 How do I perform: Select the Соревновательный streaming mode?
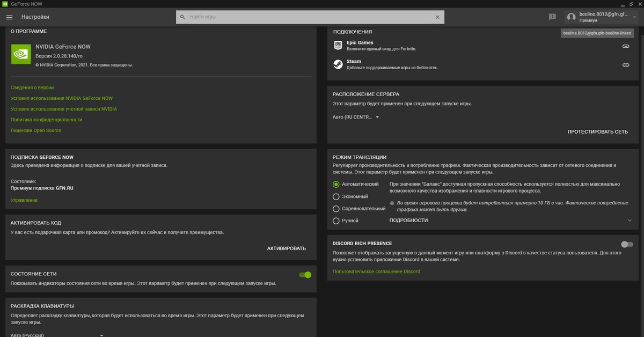336,209
